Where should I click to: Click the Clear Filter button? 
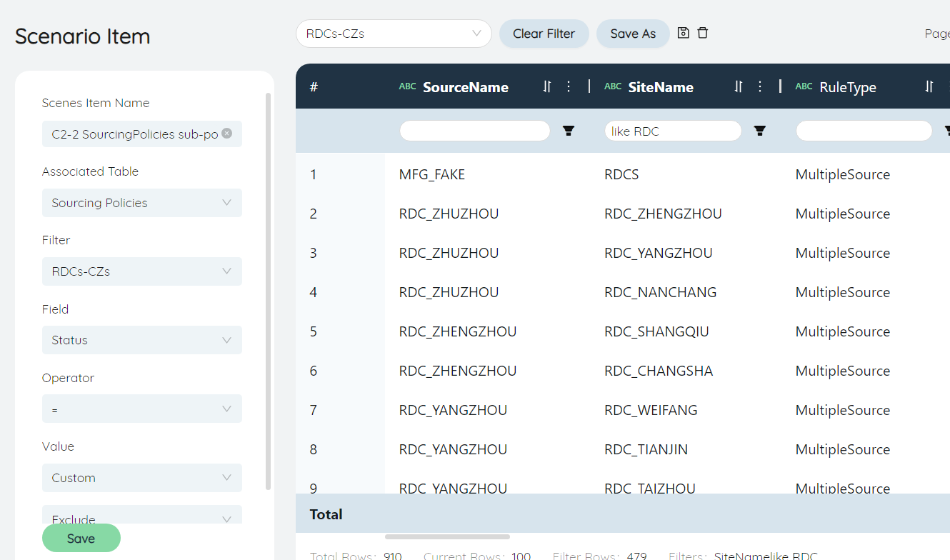544,34
